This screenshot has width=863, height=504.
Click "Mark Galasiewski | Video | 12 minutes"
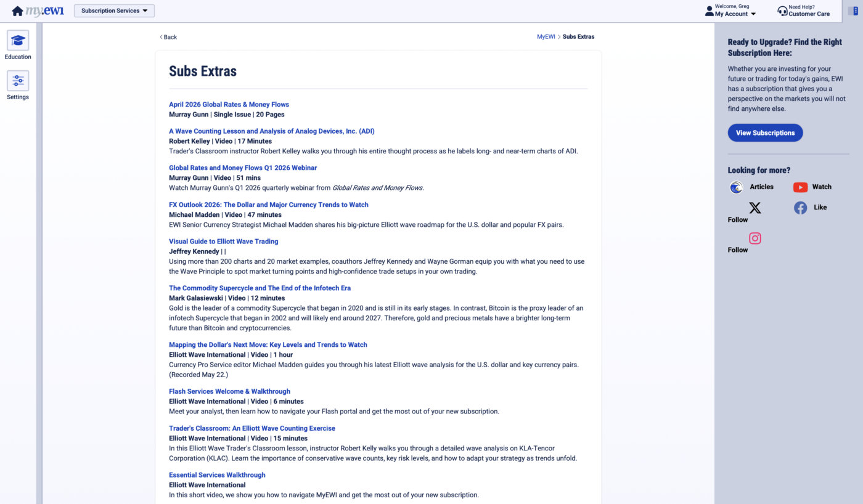click(x=227, y=298)
